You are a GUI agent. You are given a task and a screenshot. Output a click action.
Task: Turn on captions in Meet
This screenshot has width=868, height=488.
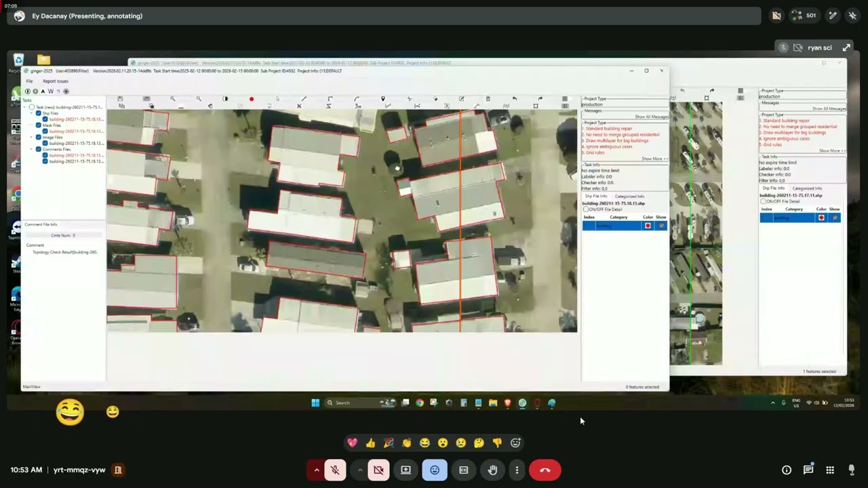click(464, 470)
